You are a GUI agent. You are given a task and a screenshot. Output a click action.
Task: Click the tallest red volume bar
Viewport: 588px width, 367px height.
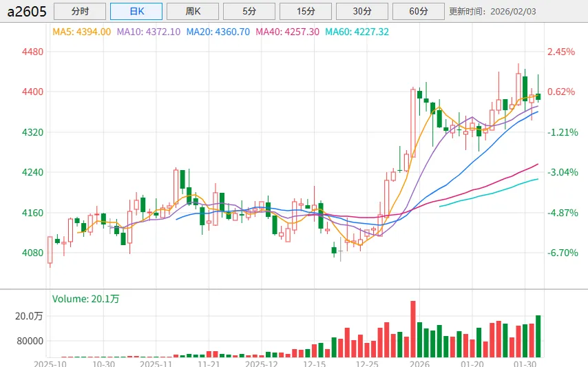(413, 328)
